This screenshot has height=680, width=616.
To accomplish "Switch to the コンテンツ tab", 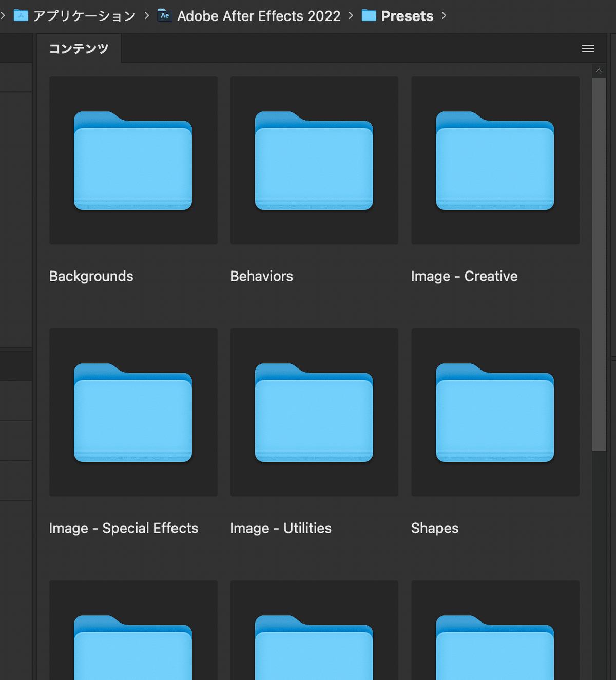I will 79,49.
